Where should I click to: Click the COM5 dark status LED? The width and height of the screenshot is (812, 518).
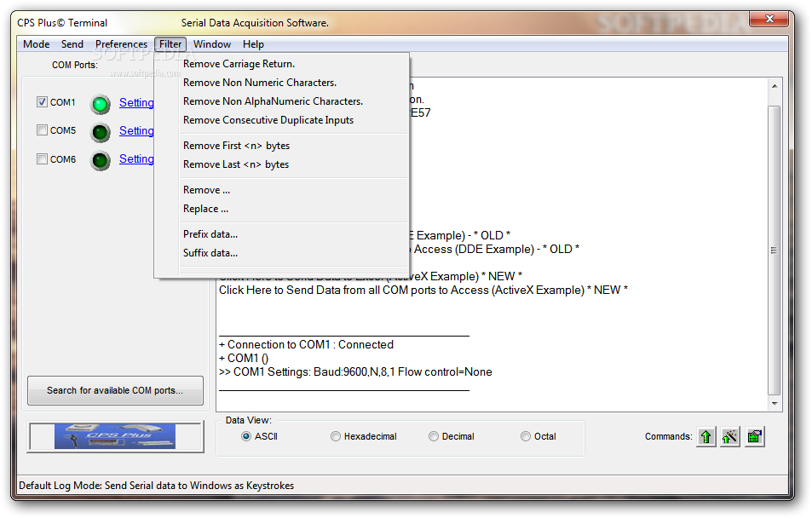point(101,133)
